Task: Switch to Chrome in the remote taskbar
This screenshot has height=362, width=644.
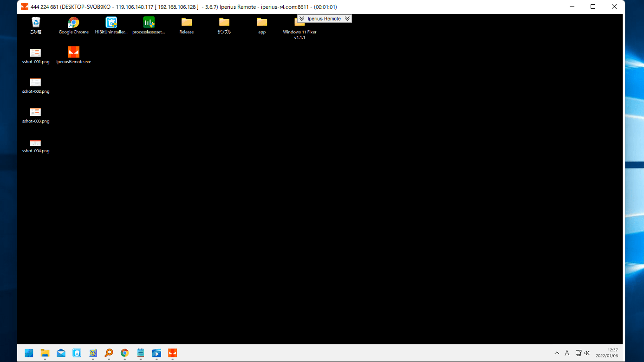Action: pyautogui.click(x=124, y=353)
